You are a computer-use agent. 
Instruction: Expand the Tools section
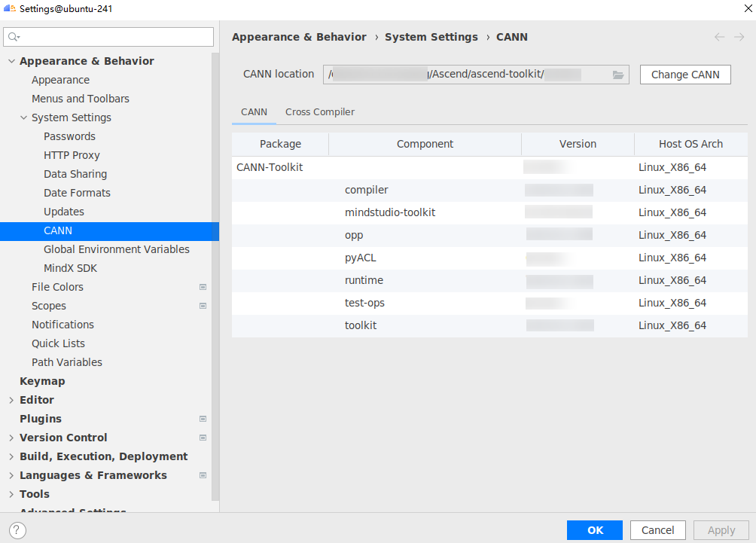point(11,494)
